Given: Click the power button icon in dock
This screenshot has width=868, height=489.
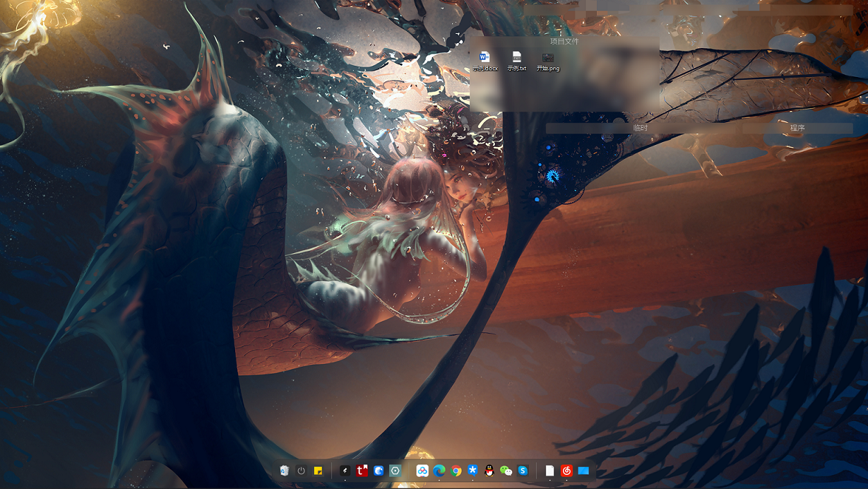Looking at the screenshot, I should click(302, 471).
